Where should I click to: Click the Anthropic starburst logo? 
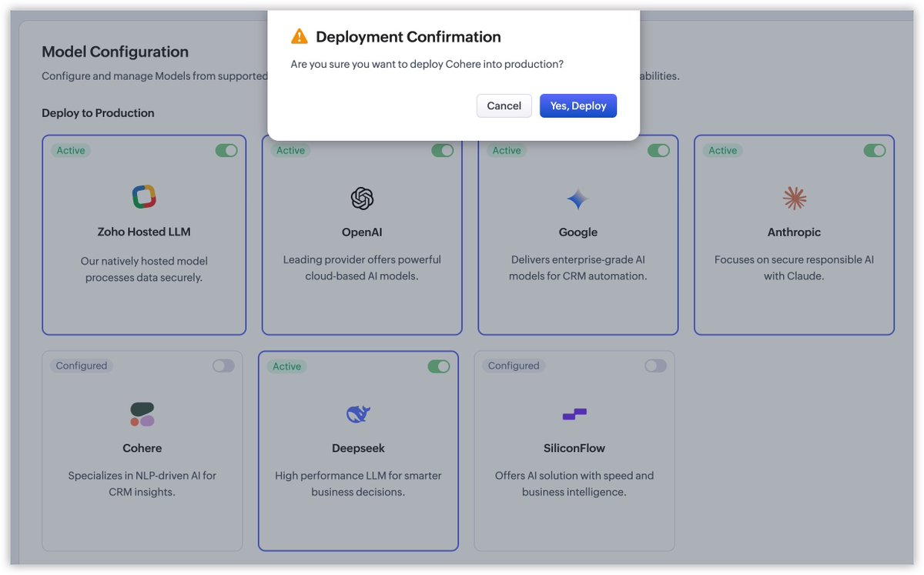point(795,199)
